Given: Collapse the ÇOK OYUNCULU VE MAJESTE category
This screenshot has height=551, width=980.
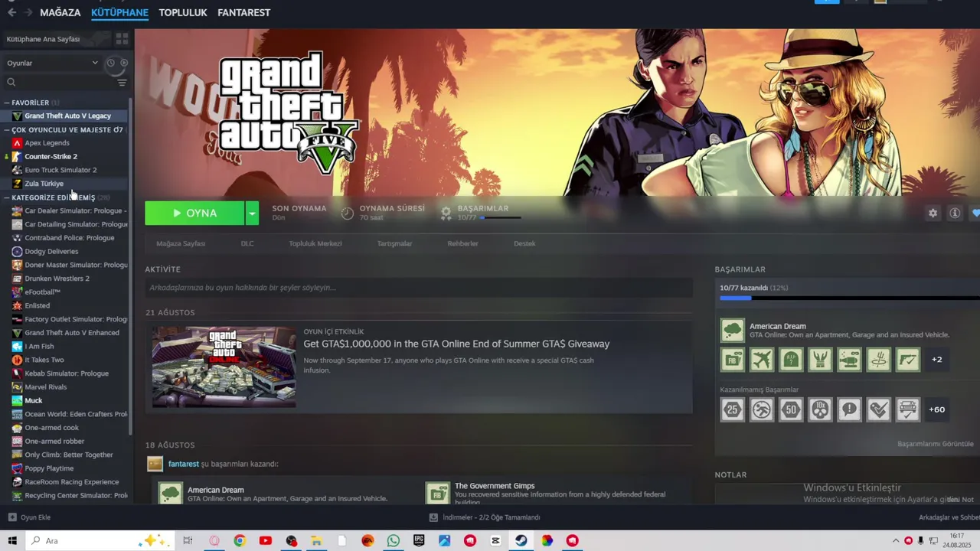Looking at the screenshot, I should (6, 130).
